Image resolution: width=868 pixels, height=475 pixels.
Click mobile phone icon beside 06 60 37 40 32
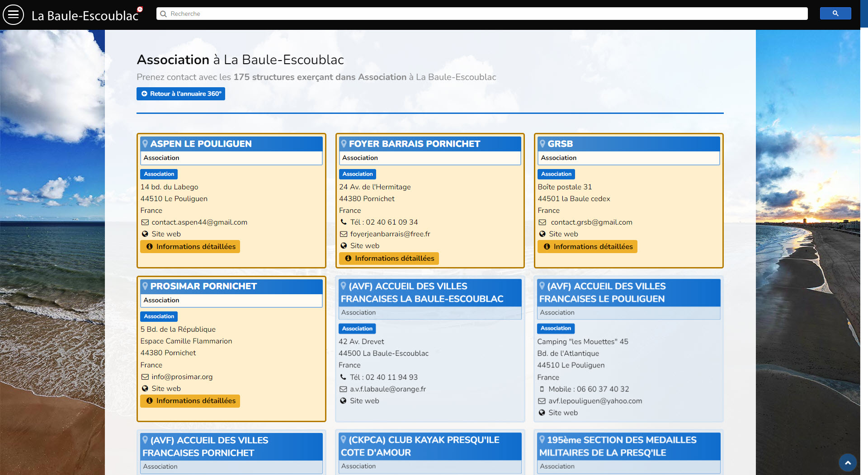point(542,389)
